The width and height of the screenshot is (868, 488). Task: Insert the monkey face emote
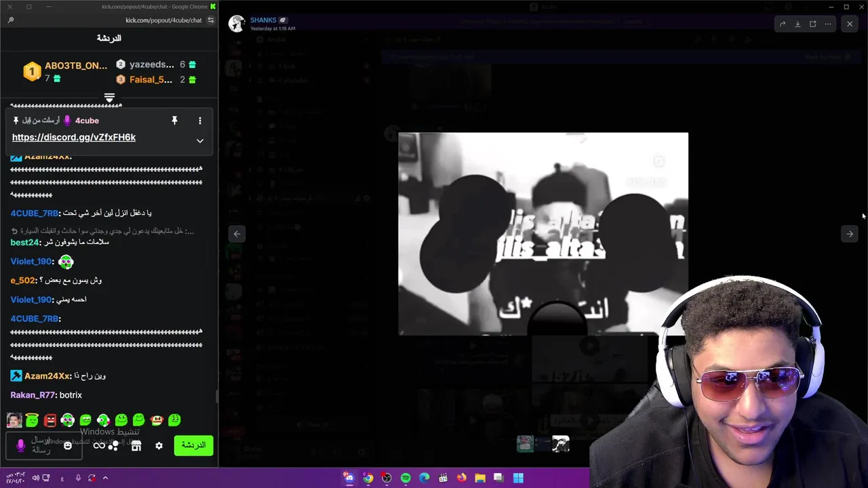coord(157,420)
